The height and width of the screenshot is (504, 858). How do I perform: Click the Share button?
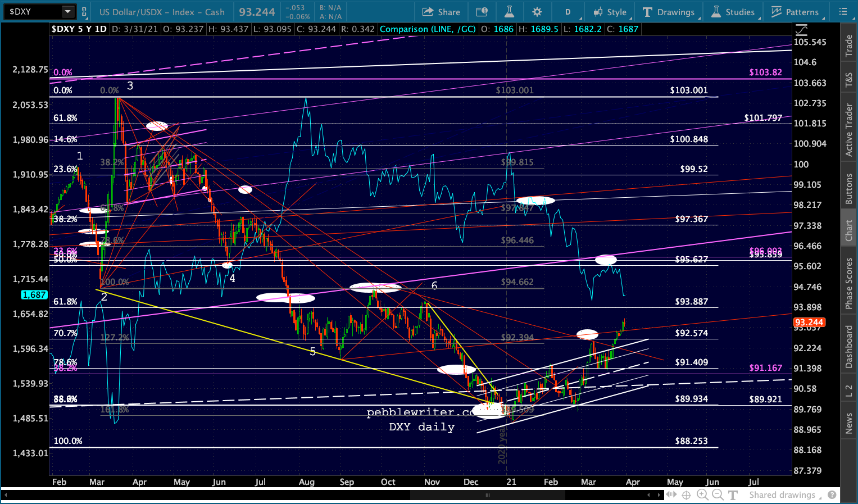[x=442, y=12]
